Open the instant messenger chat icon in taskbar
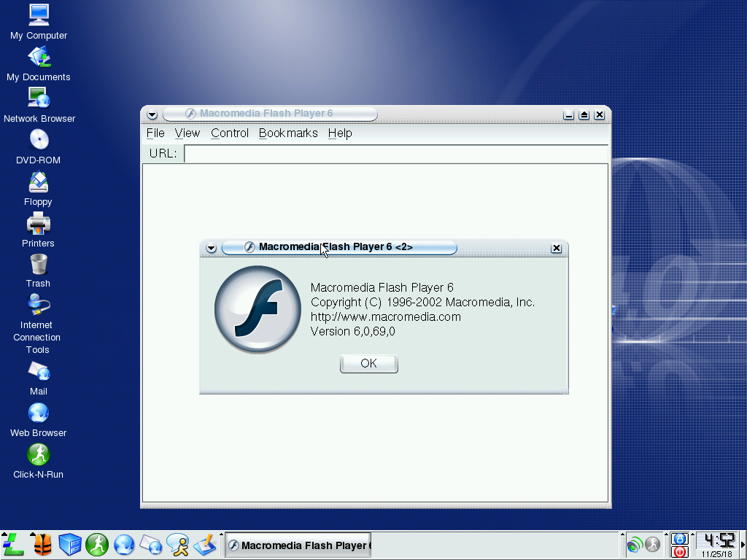Screen dimensions: 747x560 coord(178,545)
